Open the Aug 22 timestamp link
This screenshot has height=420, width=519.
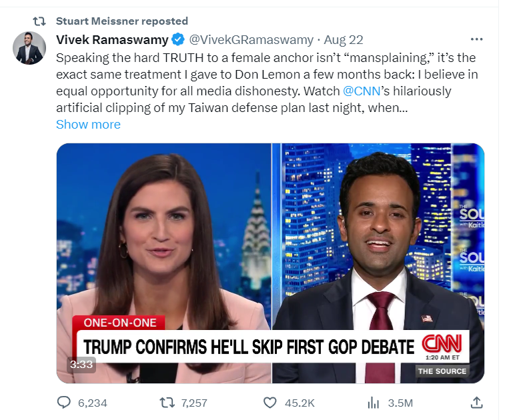344,40
